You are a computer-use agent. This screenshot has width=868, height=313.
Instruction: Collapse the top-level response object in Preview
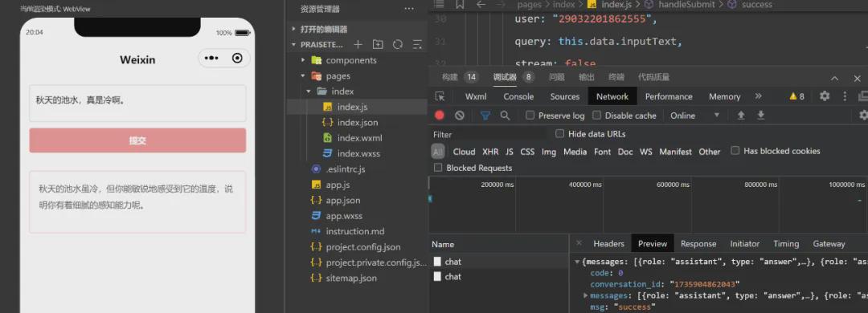pos(578,262)
